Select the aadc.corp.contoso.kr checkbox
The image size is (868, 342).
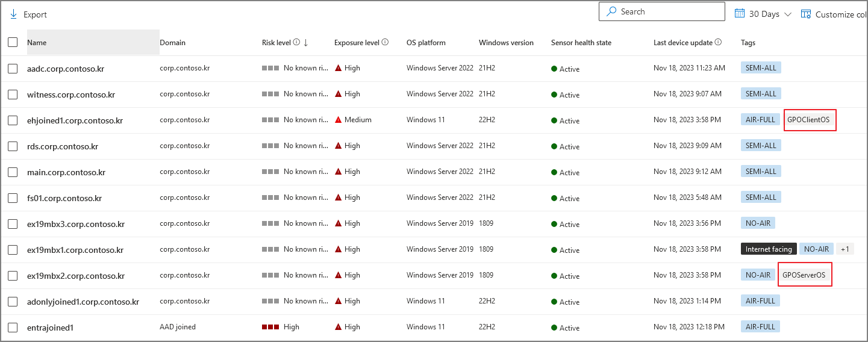click(13, 69)
